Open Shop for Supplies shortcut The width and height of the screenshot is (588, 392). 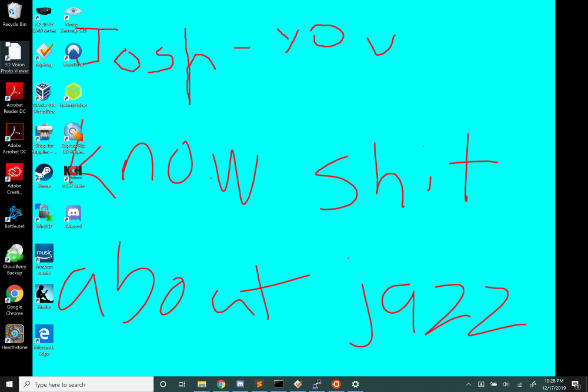(x=44, y=138)
